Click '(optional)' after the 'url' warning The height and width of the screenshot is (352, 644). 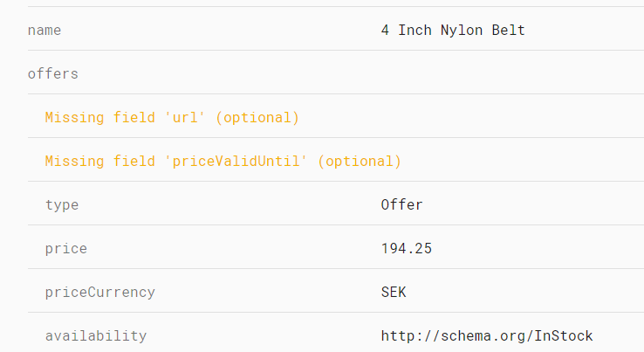(x=257, y=118)
